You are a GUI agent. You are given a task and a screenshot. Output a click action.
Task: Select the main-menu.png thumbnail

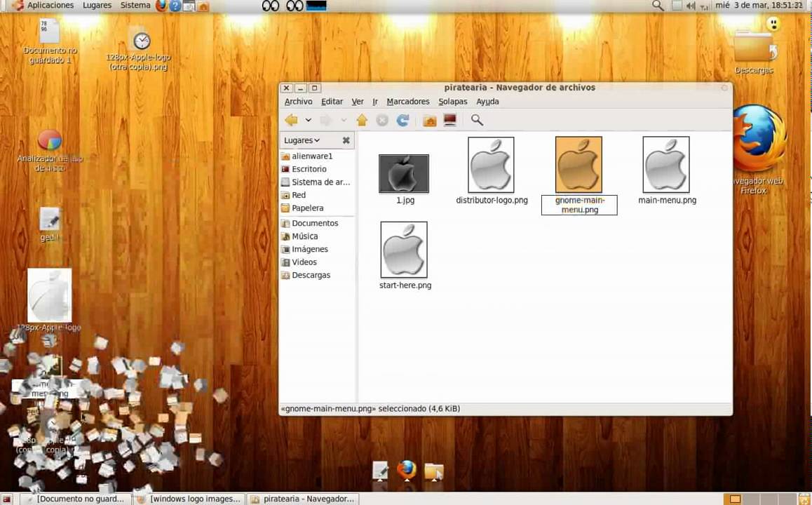[x=666, y=165]
